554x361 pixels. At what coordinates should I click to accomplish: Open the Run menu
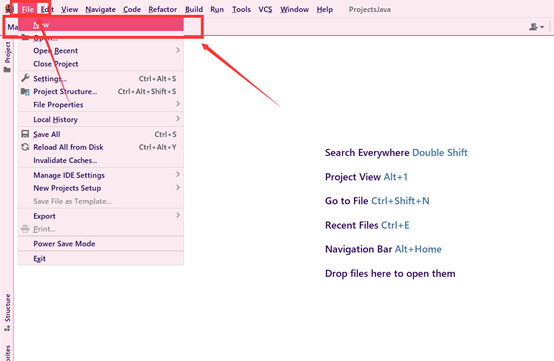[217, 10]
